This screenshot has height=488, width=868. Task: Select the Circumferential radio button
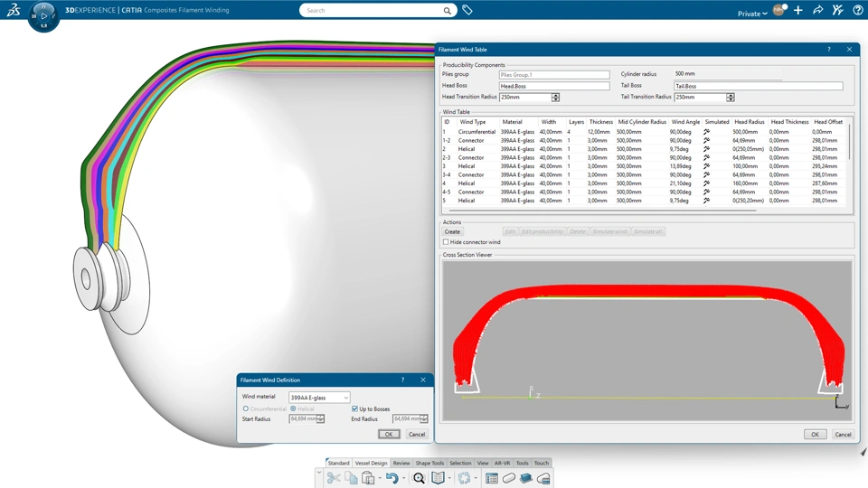point(246,408)
